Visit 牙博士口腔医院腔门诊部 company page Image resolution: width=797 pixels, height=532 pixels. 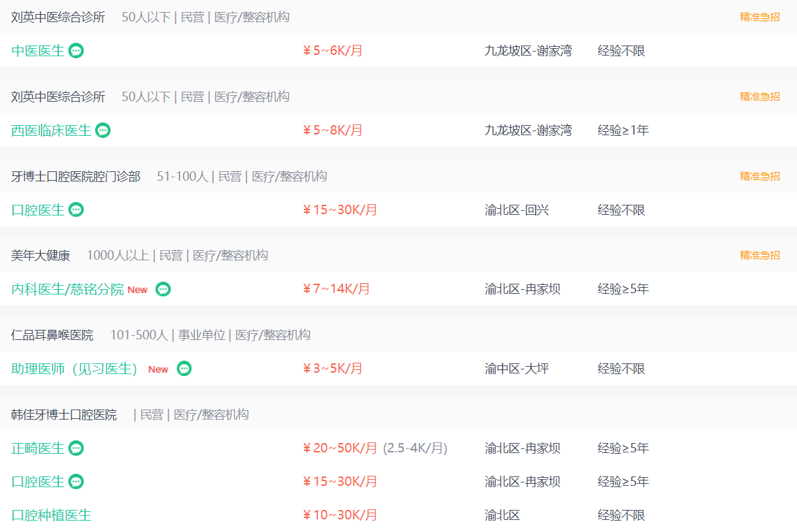tap(76, 176)
